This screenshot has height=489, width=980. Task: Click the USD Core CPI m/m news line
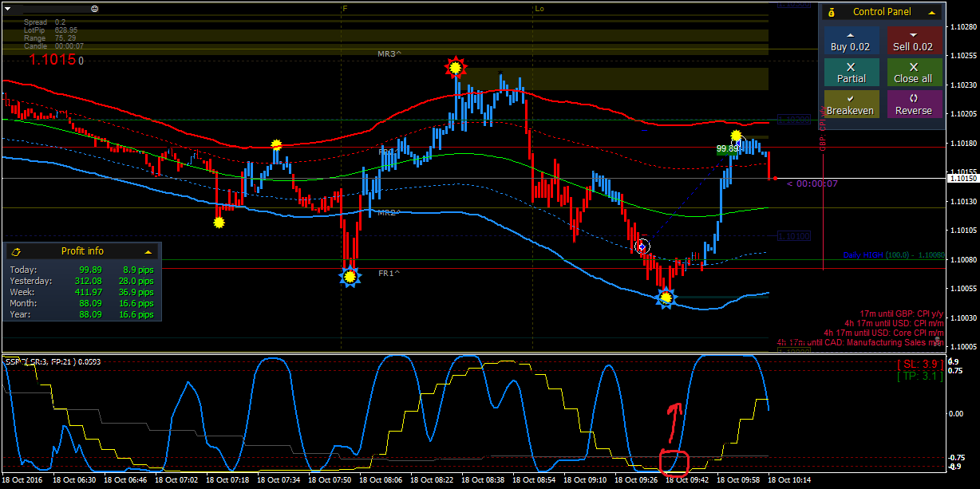[884, 333]
